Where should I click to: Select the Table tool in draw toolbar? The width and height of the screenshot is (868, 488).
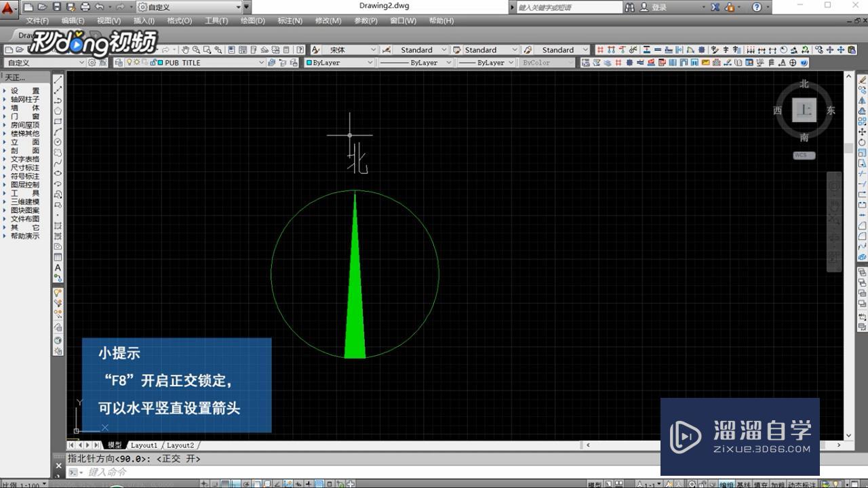click(x=58, y=257)
